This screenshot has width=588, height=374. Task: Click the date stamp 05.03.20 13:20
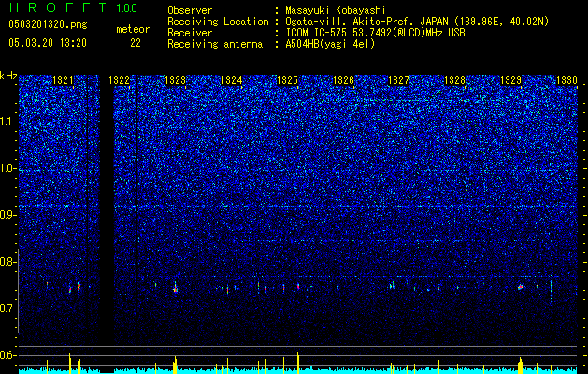click(48, 43)
